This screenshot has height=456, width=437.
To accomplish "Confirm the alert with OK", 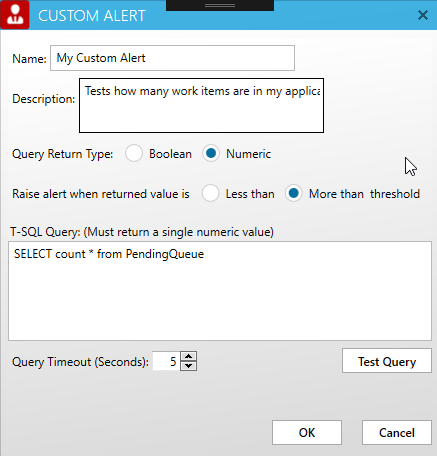I will [x=307, y=432].
